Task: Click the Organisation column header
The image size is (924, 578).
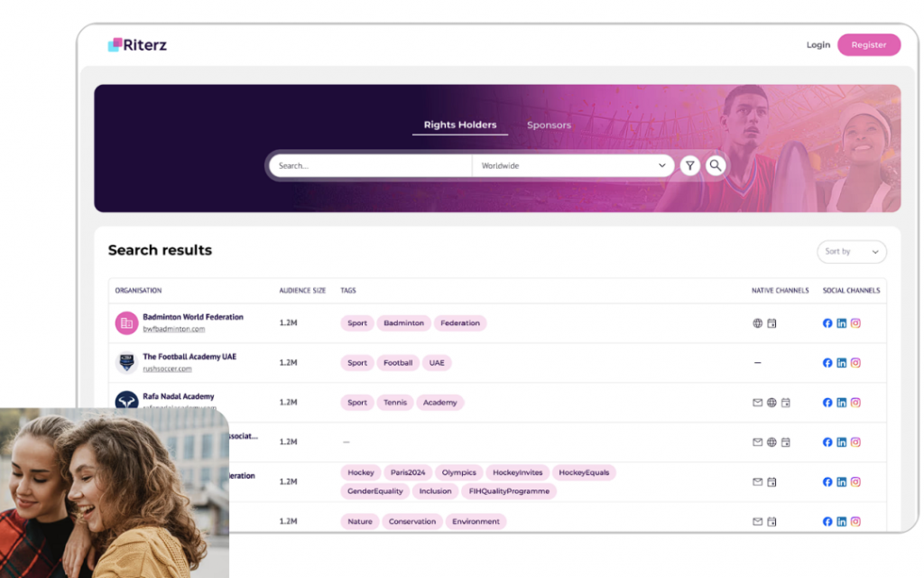Action: [x=138, y=291]
